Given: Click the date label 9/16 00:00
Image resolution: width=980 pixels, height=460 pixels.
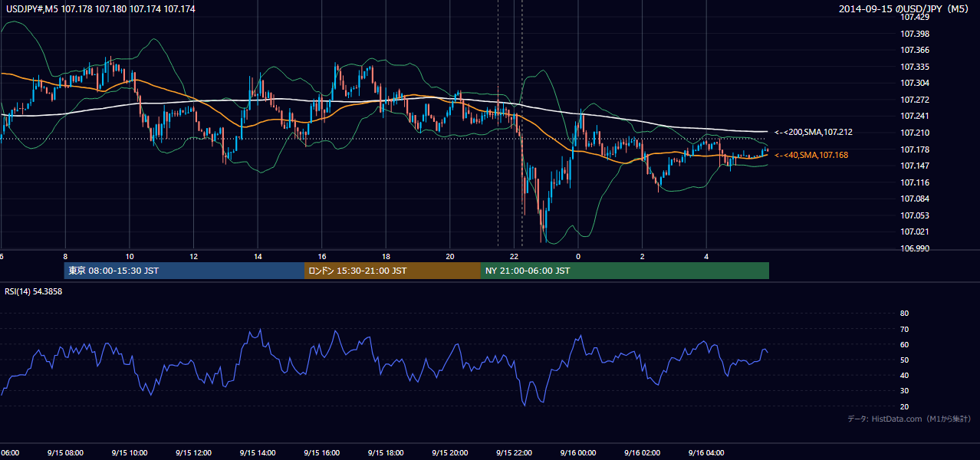Looking at the screenshot, I should 578,452.
